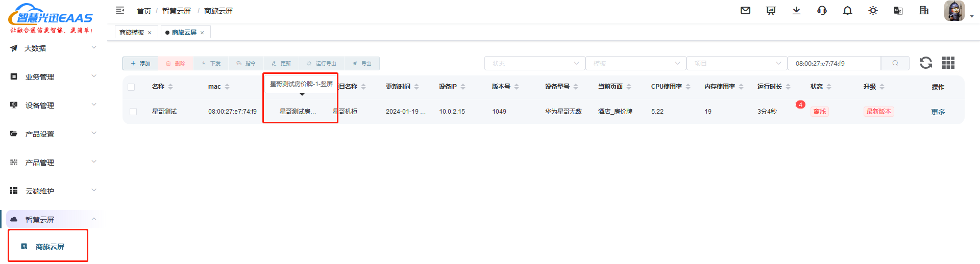Click the notification bell icon
Image resolution: width=980 pixels, height=264 pixels.
pyautogui.click(x=847, y=10)
